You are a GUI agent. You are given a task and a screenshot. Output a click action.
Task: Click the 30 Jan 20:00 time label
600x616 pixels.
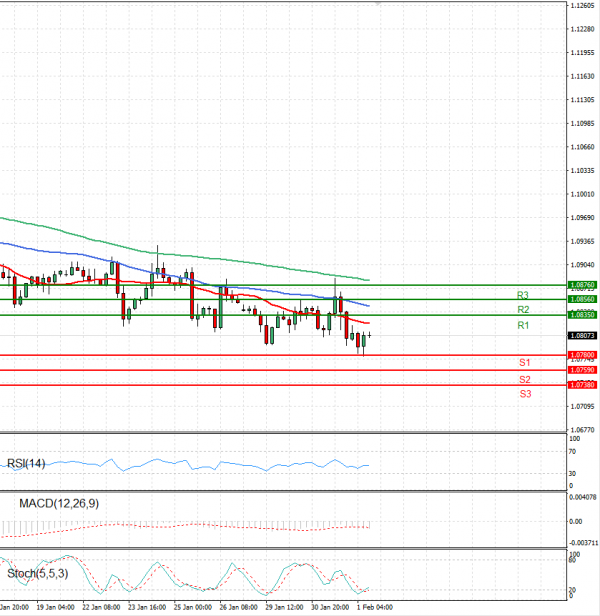point(330,607)
